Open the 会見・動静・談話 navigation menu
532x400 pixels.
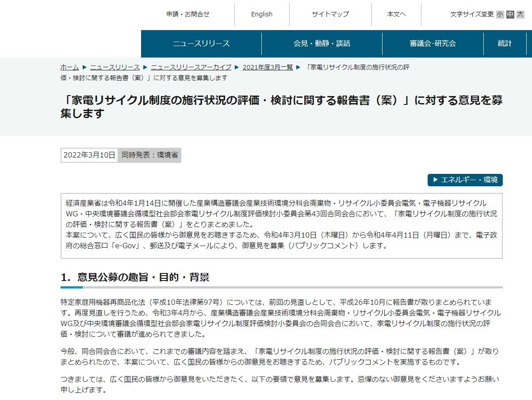click(x=322, y=43)
